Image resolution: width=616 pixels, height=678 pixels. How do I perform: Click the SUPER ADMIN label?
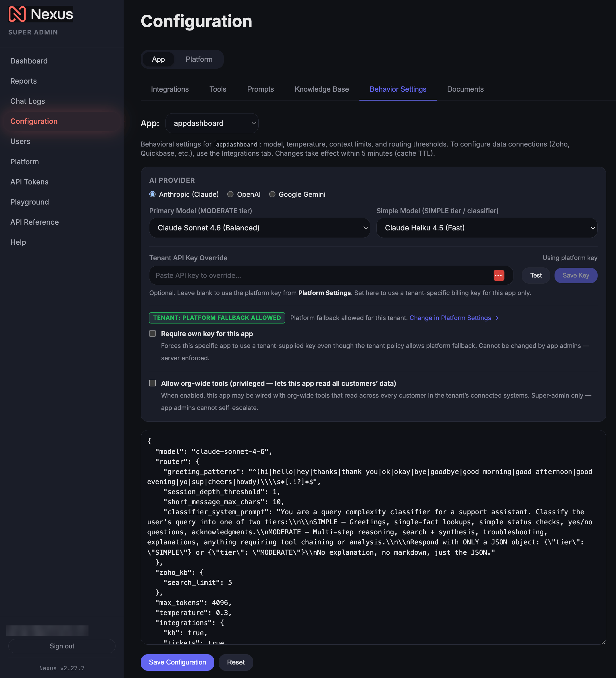click(x=33, y=32)
